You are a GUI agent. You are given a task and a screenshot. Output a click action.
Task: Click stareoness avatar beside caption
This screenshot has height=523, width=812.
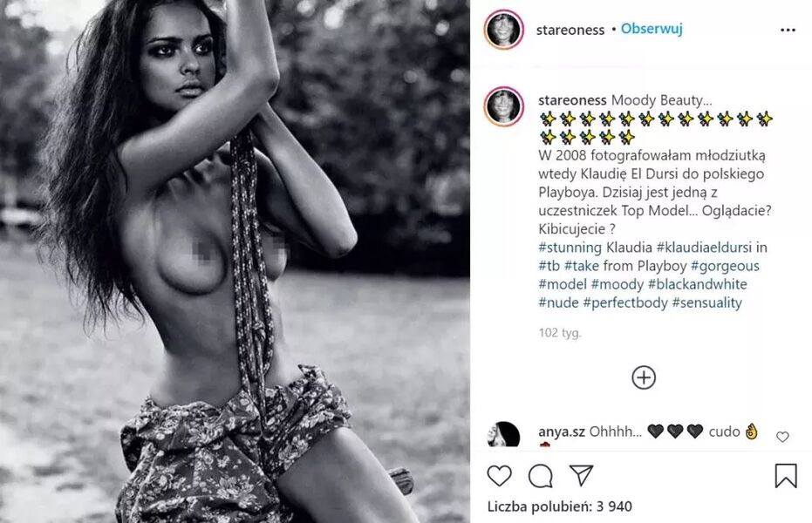[x=504, y=106]
